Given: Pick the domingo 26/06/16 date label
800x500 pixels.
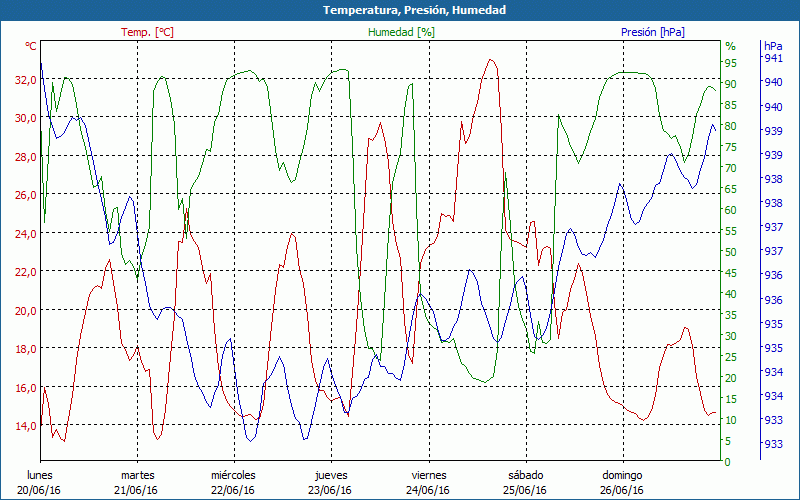Looking at the screenshot, I should pyautogui.click(x=622, y=482).
